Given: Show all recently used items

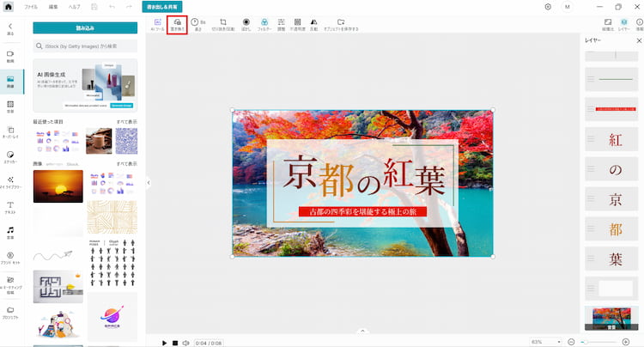Looking at the screenshot, I should 127,122.
